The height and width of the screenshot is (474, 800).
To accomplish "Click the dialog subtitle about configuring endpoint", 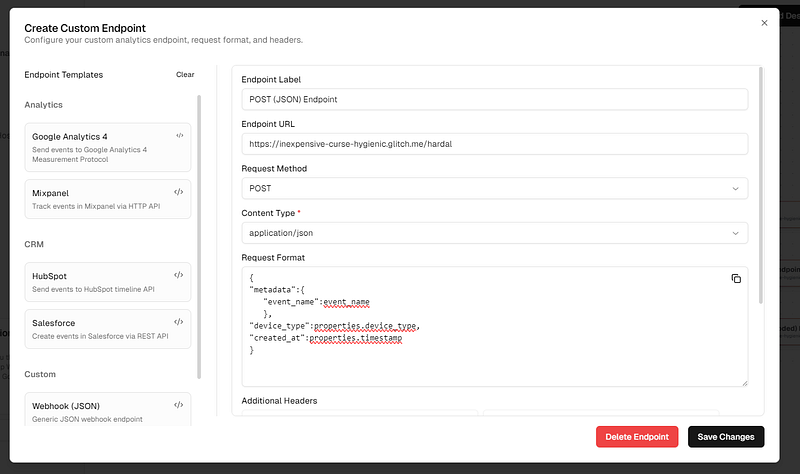I will 163,40.
